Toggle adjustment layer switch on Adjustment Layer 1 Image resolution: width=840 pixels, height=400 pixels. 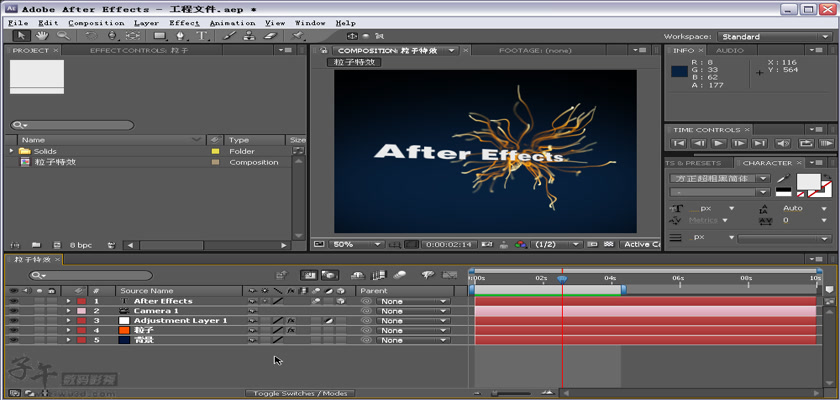click(328, 321)
